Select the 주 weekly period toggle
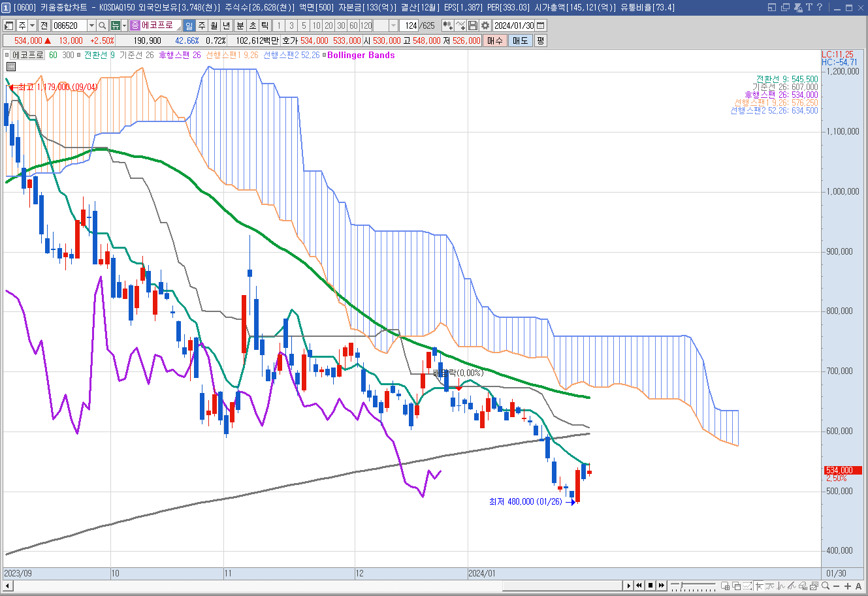Screen dimensions: 868x596 [201, 25]
